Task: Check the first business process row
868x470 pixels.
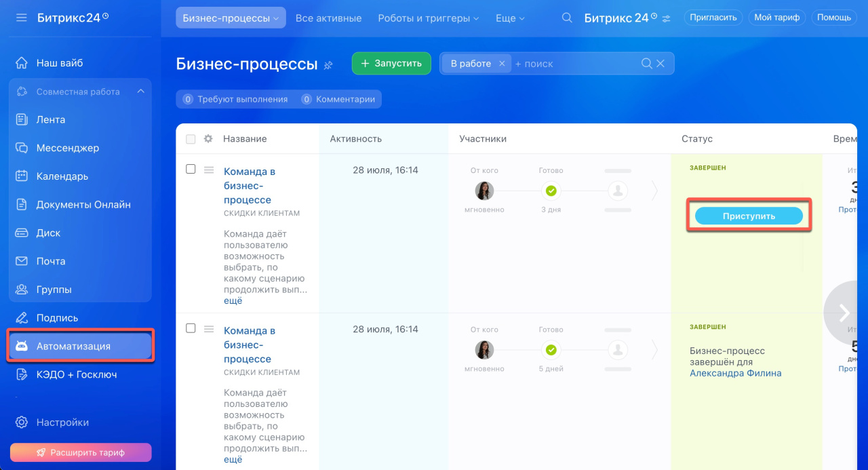Action: click(191, 169)
